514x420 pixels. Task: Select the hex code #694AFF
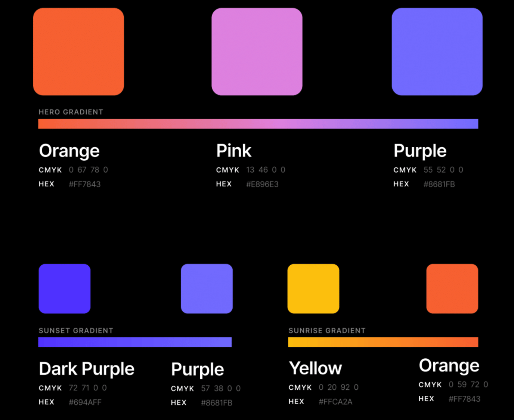(x=85, y=402)
